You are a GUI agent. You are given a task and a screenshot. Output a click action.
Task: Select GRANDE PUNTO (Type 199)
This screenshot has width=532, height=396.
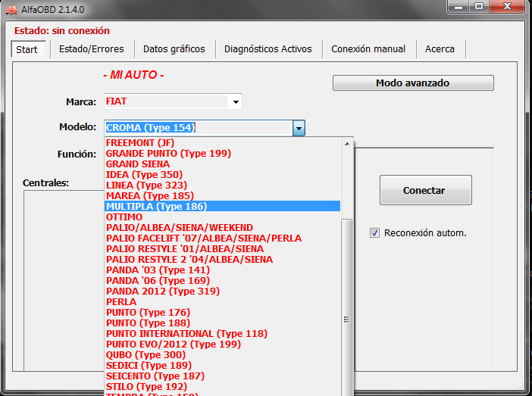(x=222, y=154)
